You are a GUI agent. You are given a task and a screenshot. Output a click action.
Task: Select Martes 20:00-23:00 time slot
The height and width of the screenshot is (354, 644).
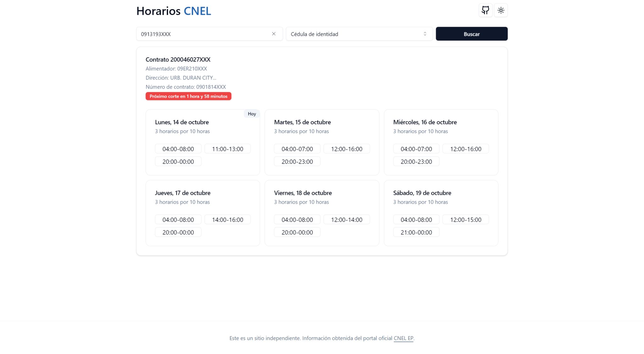click(297, 162)
